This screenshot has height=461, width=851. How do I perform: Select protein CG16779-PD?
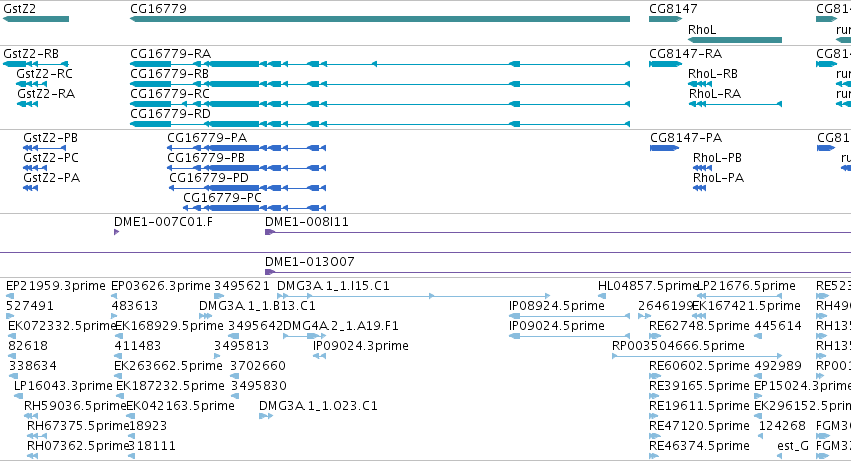pyautogui.click(x=247, y=188)
